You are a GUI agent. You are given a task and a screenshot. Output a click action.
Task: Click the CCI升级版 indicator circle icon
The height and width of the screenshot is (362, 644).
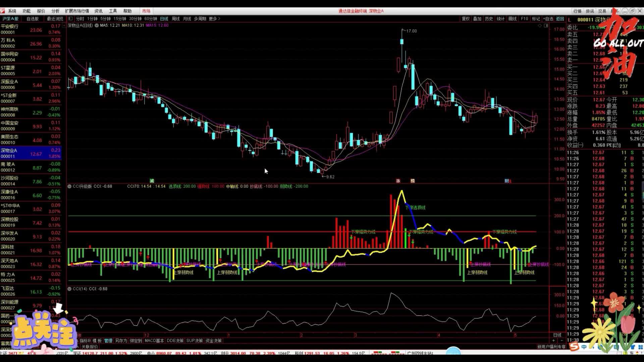[x=69, y=186]
